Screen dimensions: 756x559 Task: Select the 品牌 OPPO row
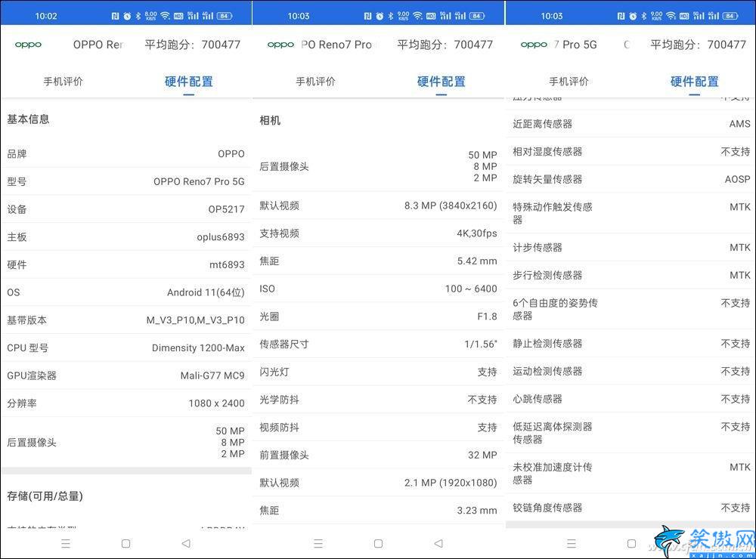point(125,154)
